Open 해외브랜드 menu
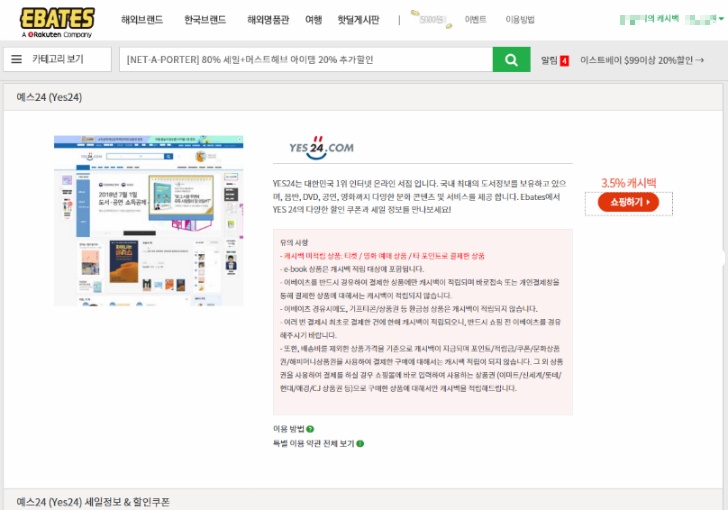Image resolution: width=728 pixels, height=510 pixels. coord(142,20)
